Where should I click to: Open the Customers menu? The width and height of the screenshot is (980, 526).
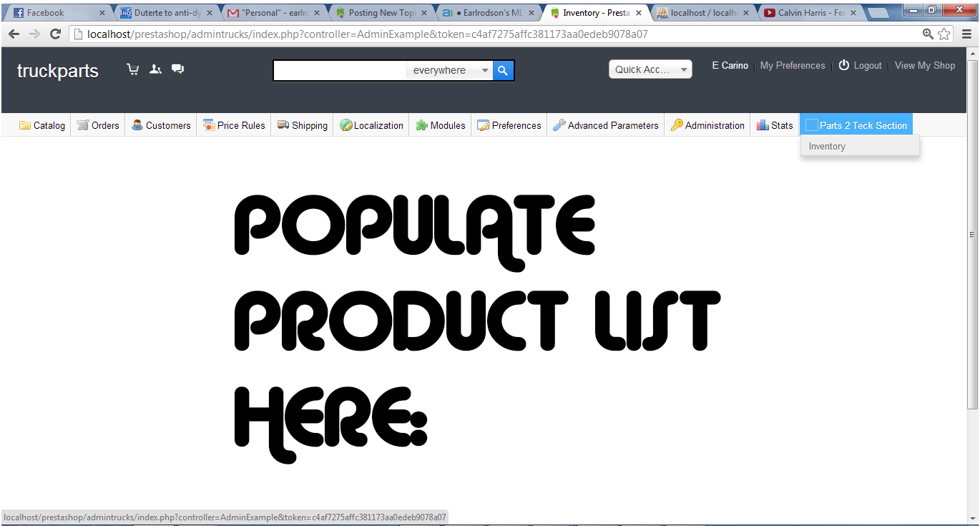(x=161, y=125)
